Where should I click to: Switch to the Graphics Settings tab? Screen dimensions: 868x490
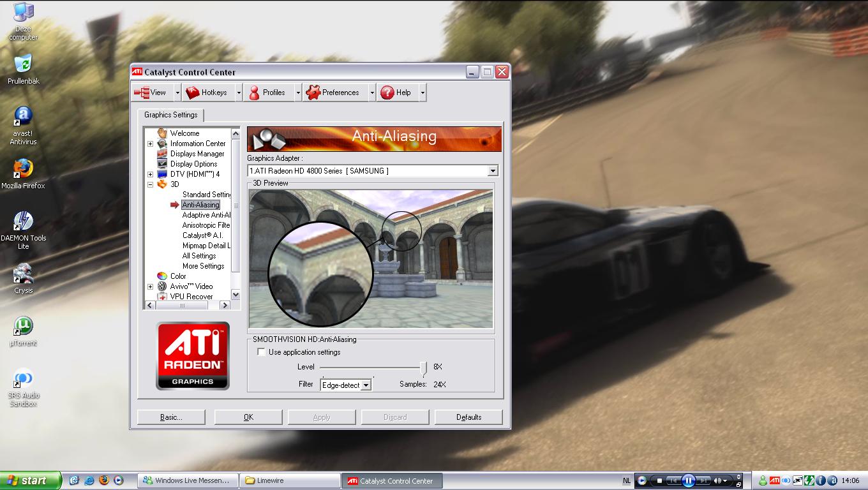170,115
